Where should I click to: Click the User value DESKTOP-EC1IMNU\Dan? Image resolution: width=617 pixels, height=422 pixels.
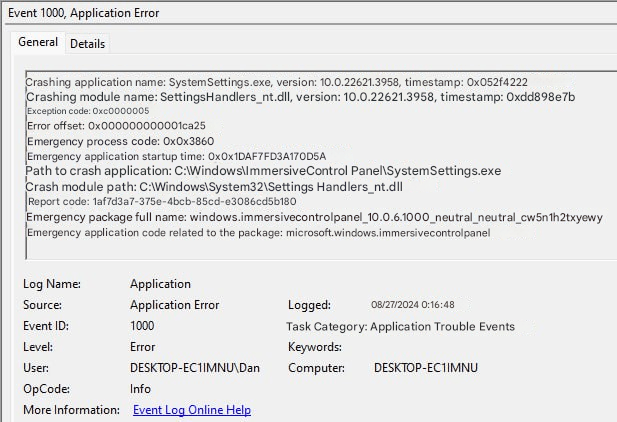pyautogui.click(x=195, y=368)
